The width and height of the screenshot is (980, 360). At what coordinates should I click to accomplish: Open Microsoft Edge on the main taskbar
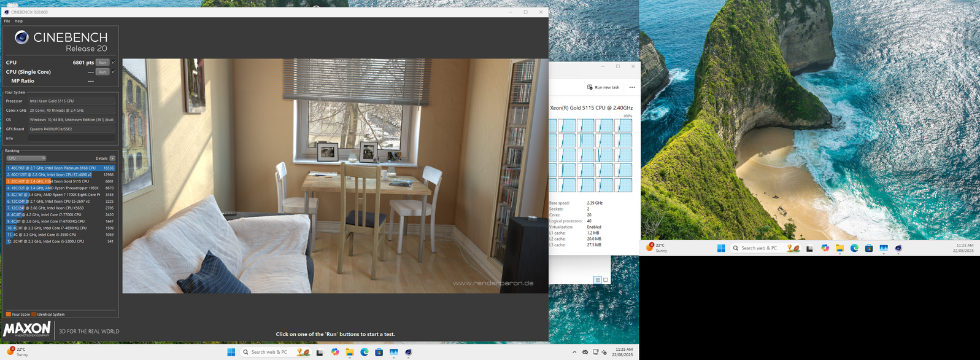pyautogui.click(x=365, y=352)
